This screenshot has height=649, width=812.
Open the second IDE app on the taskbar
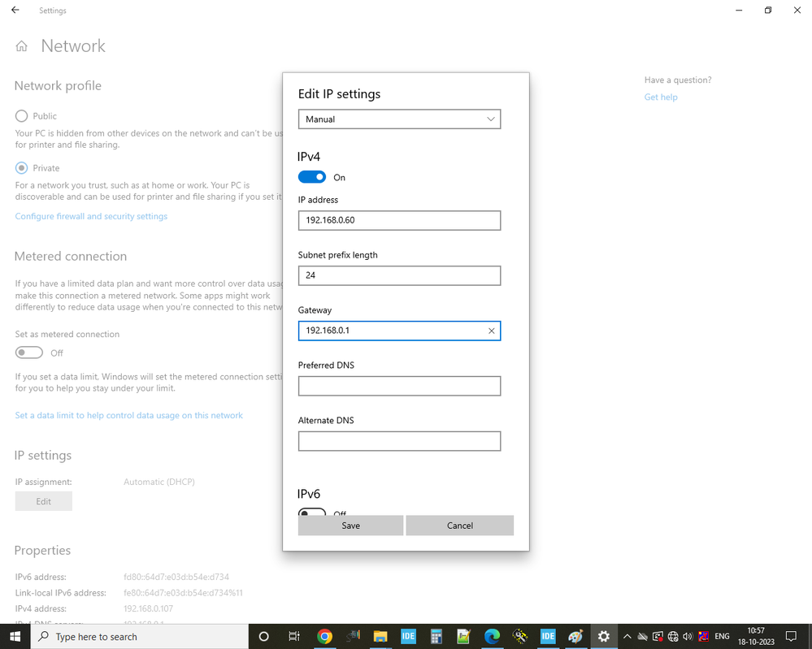[548, 636]
